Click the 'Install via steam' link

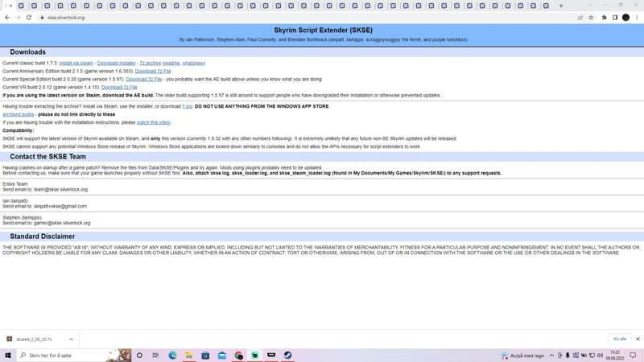[76, 63]
